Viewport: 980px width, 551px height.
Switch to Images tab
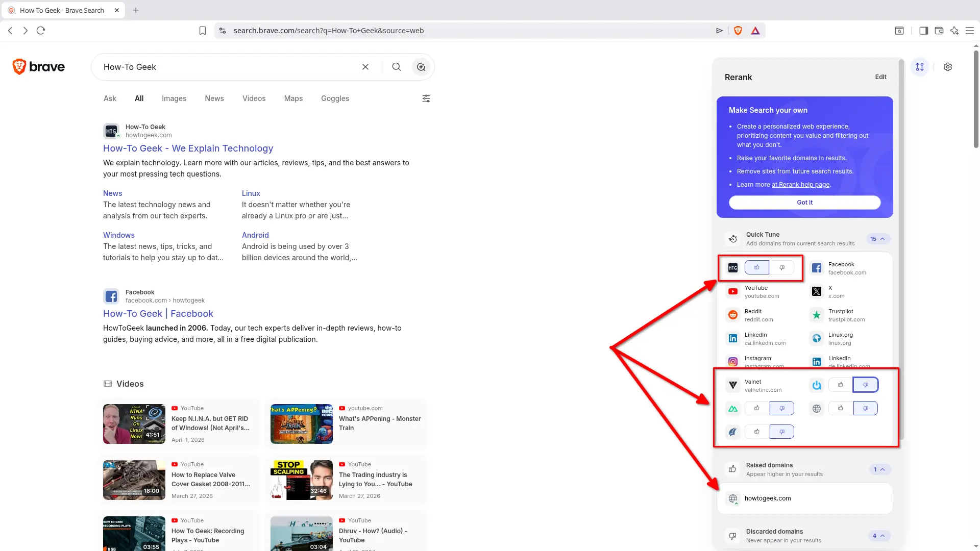click(x=174, y=98)
